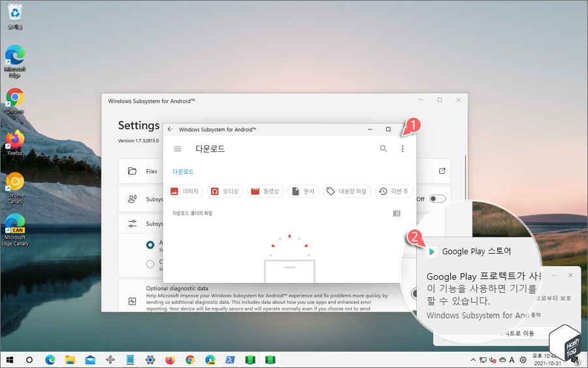Open the Windows Start menu
This screenshot has width=588, height=368.
10,360
